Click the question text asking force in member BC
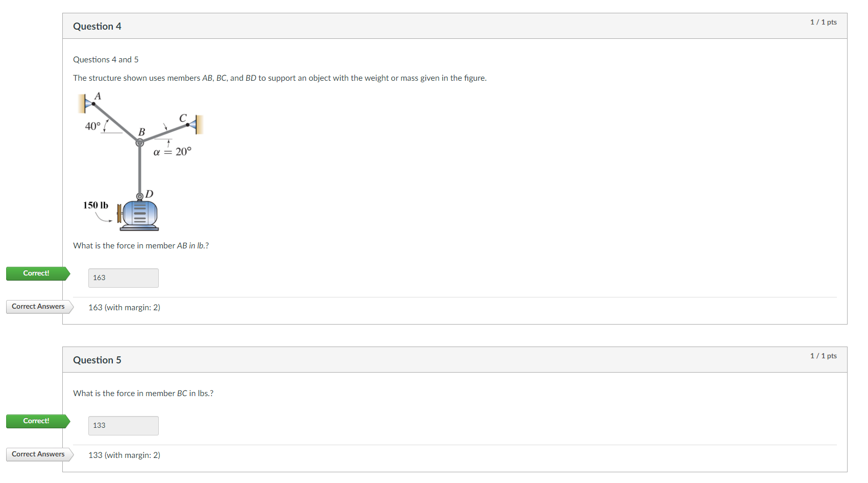Image resolution: width=868 pixels, height=483 pixels. click(x=143, y=393)
